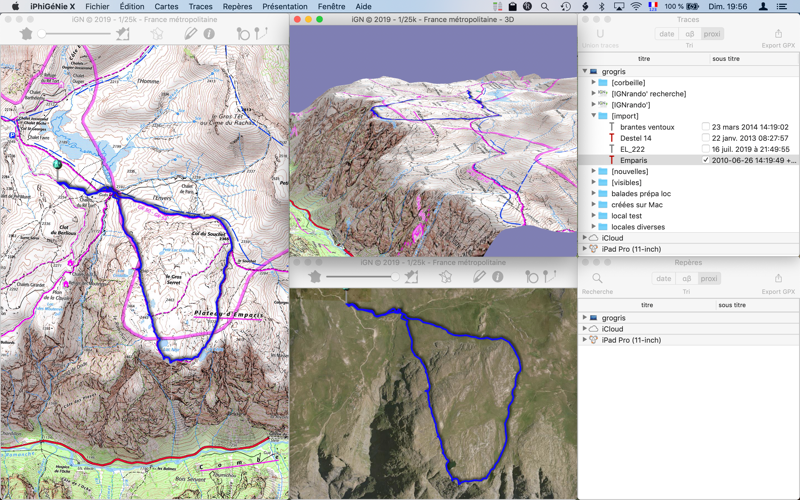The width and height of the screenshot is (800, 500).
Task: Expand the iCloud group in the Traces panel
Action: click(585, 238)
